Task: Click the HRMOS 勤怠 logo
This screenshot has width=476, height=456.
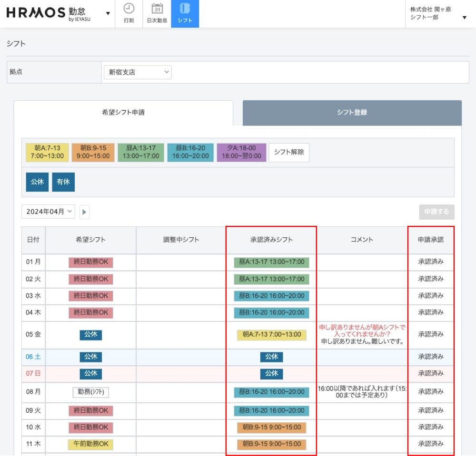Action: click(x=49, y=13)
